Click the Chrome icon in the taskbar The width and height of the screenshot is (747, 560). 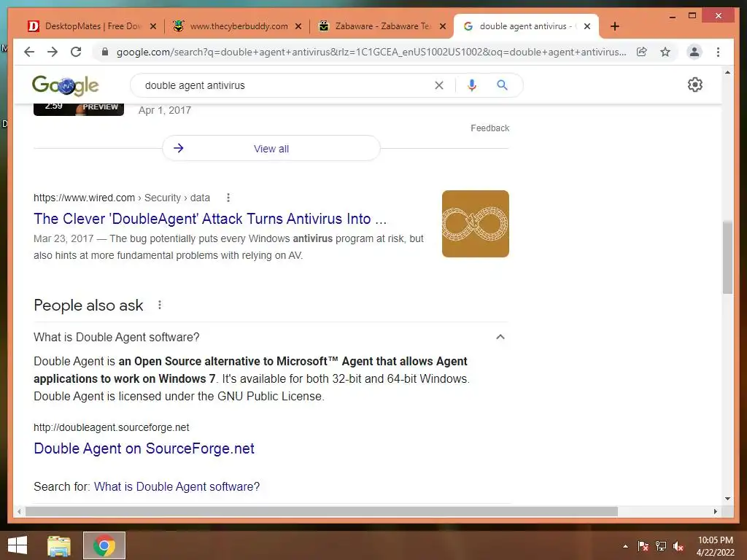[104, 545]
